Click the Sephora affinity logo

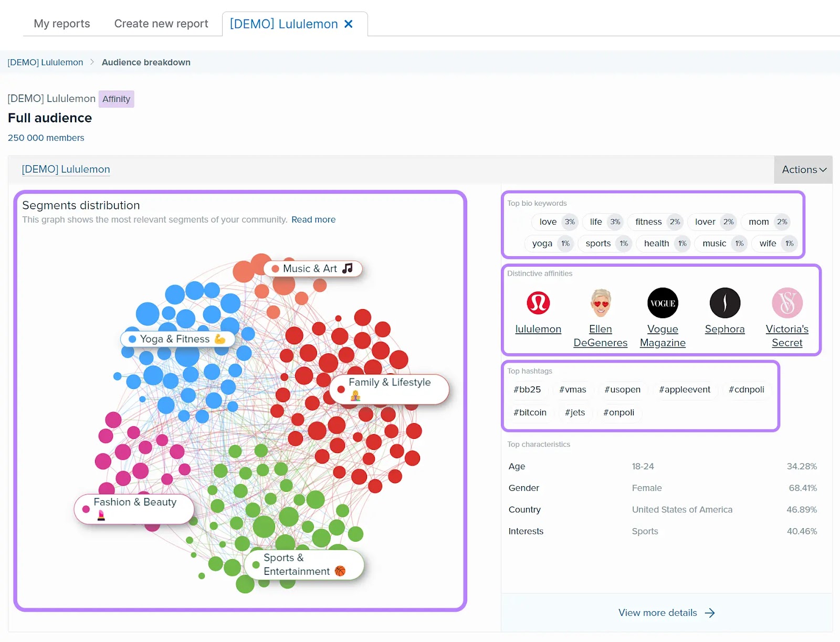[725, 303]
